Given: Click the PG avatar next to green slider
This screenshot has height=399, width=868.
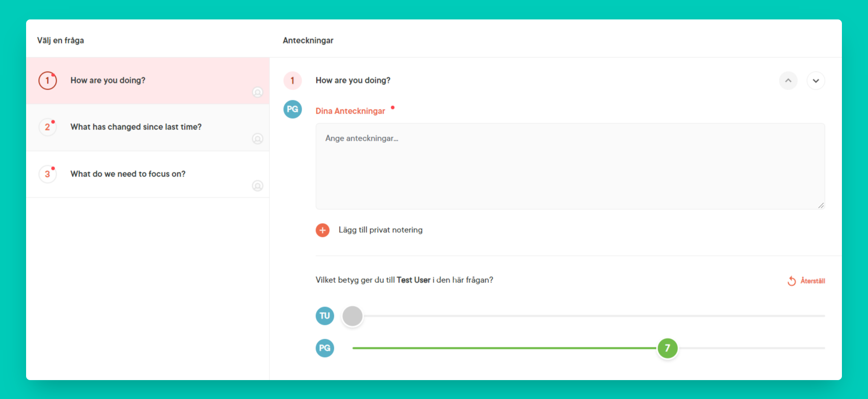Looking at the screenshot, I should coord(325,348).
